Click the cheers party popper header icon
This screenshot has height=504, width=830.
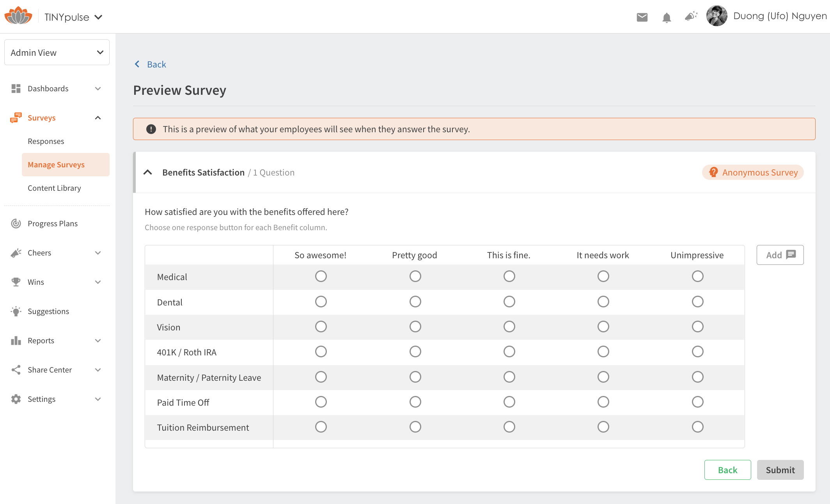point(691,16)
